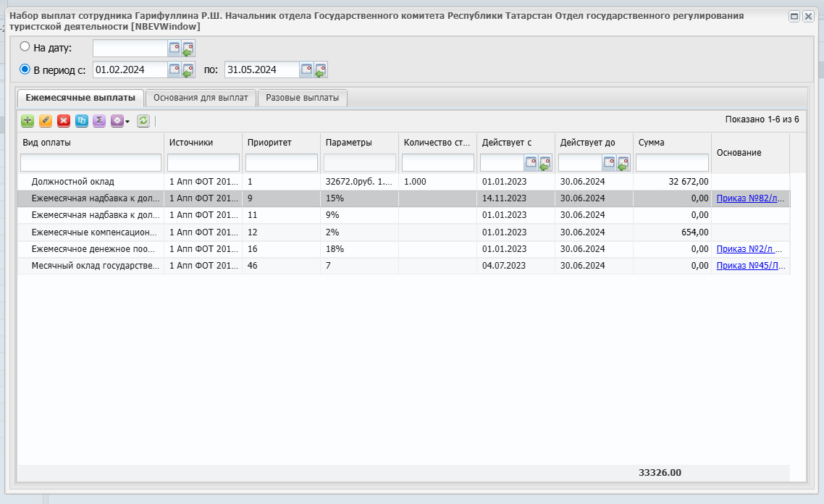Select the Месячный оклад государстве... row
Image resolution: width=824 pixels, height=504 pixels.
(403, 266)
